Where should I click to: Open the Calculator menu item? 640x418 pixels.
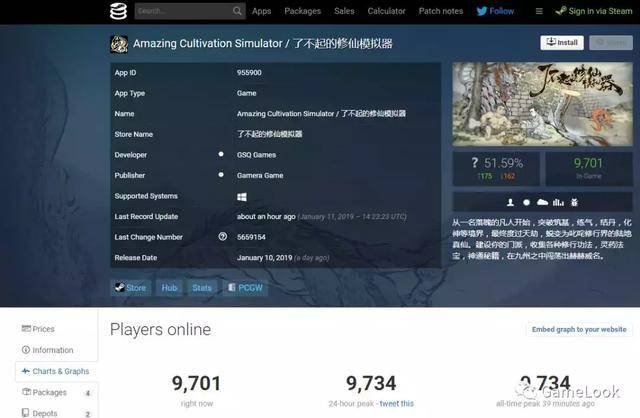386,11
